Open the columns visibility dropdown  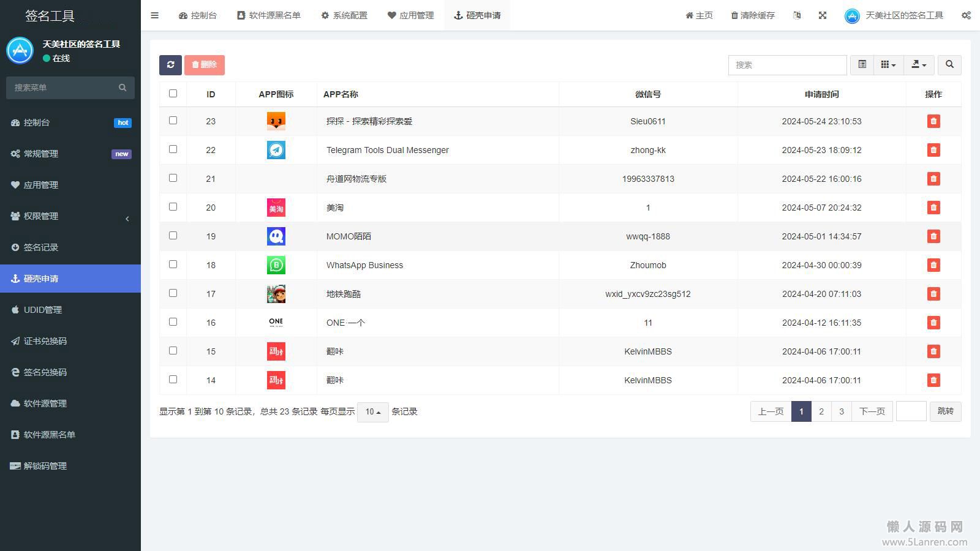pyautogui.click(x=888, y=65)
